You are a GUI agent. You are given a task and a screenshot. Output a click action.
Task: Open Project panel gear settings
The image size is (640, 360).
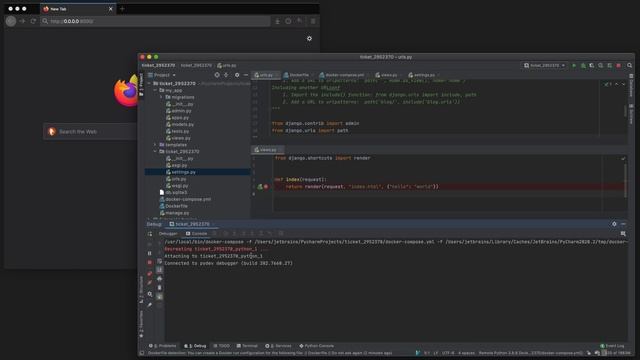237,75
